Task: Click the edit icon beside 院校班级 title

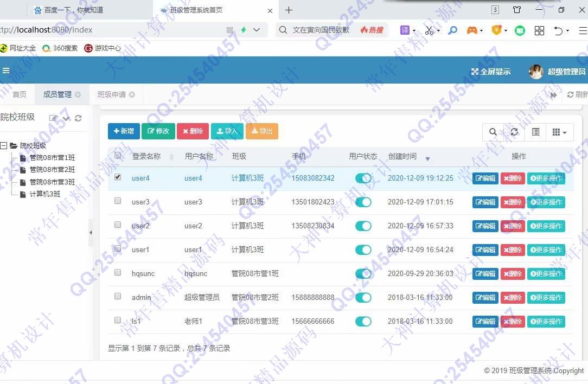Action: click(x=53, y=118)
